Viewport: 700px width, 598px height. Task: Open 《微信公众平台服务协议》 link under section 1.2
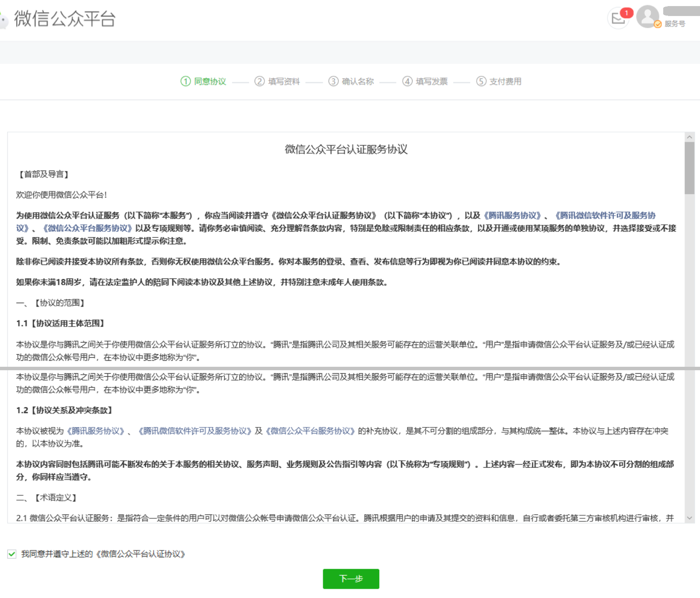coord(310,431)
